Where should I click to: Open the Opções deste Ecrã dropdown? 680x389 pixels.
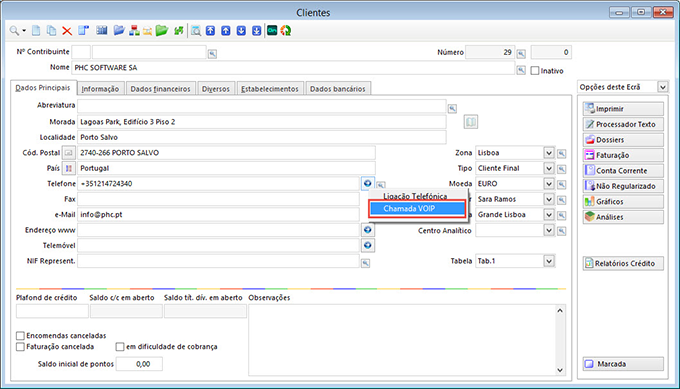(x=663, y=87)
